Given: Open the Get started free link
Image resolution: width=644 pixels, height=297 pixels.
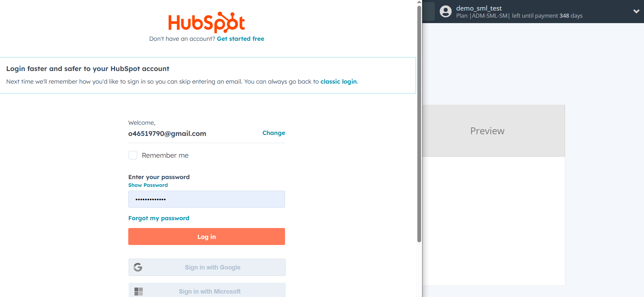Looking at the screenshot, I should pos(240,39).
